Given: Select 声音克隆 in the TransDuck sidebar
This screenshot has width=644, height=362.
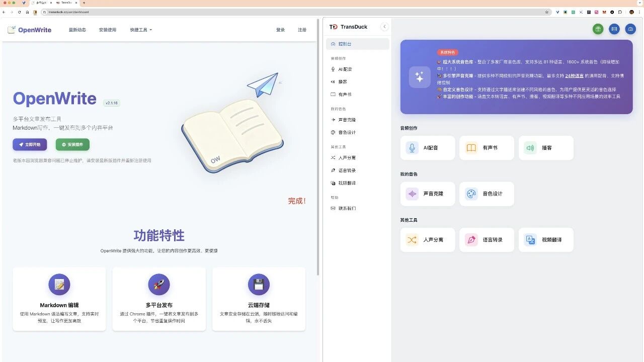Looking at the screenshot, I should (x=358, y=120).
